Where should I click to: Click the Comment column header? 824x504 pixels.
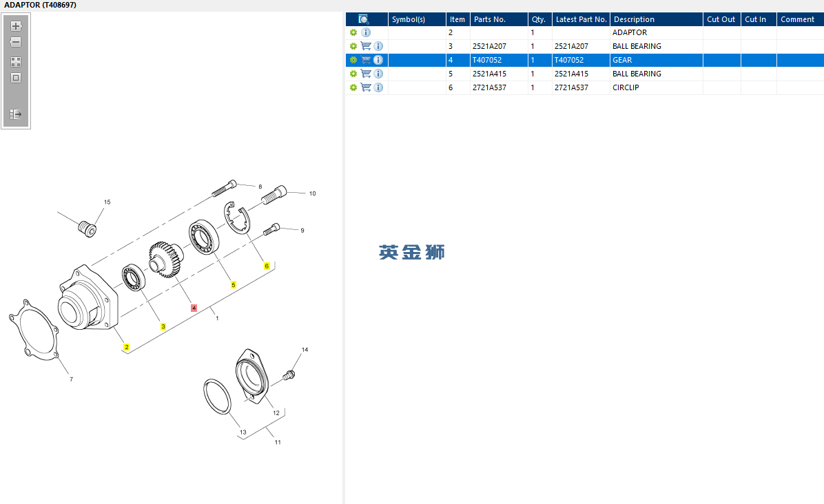coord(800,19)
